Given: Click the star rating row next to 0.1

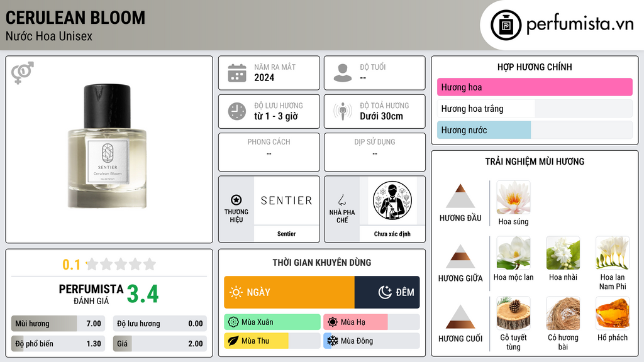Looking at the screenshot, I should tap(121, 264).
